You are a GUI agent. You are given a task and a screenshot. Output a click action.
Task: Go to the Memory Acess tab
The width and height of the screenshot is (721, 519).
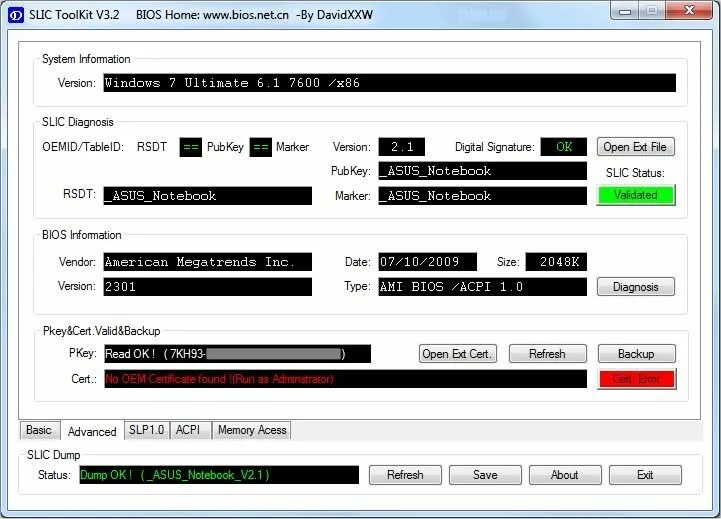click(x=252, y=430)
